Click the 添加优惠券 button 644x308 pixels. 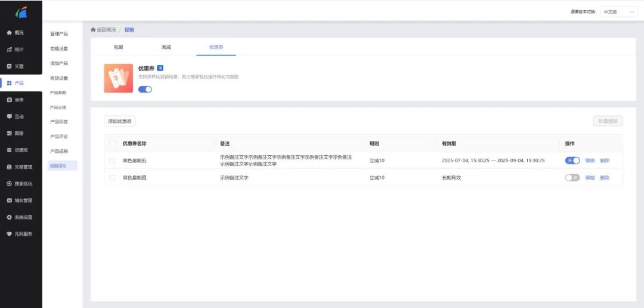click(120, 121)
